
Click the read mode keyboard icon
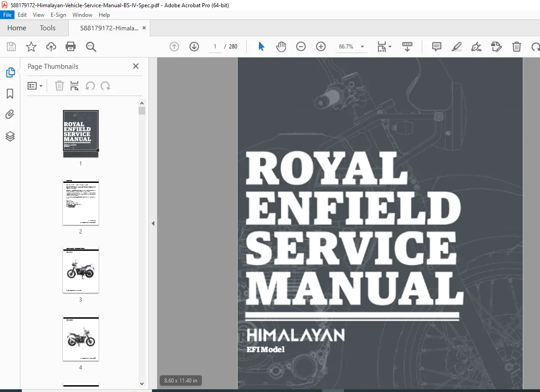coord(407,47)
